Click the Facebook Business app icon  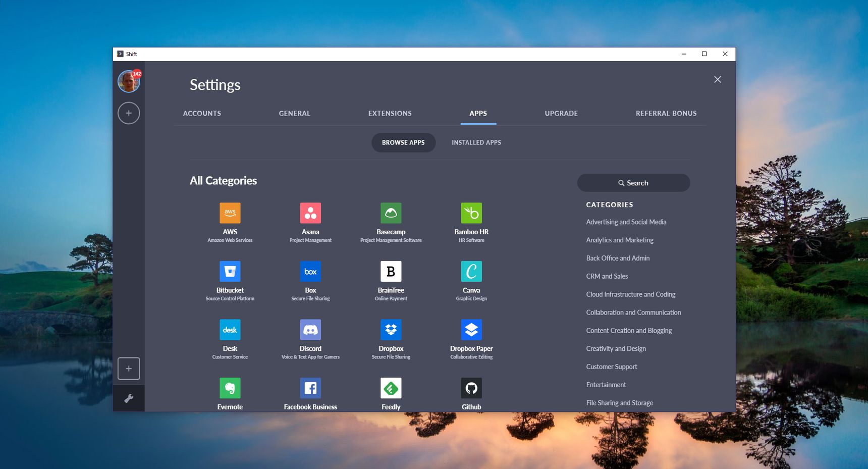tap(310, 388)
